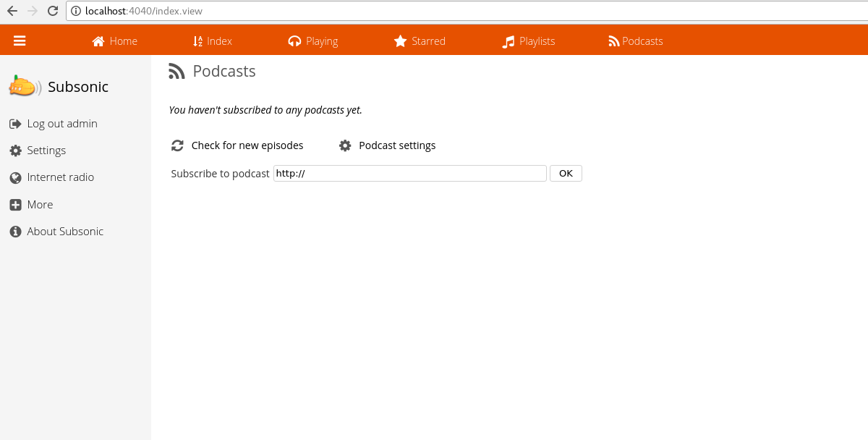Log out admin from the sidebar
Viewport: 868px width, 440px height.
[61, 124]
